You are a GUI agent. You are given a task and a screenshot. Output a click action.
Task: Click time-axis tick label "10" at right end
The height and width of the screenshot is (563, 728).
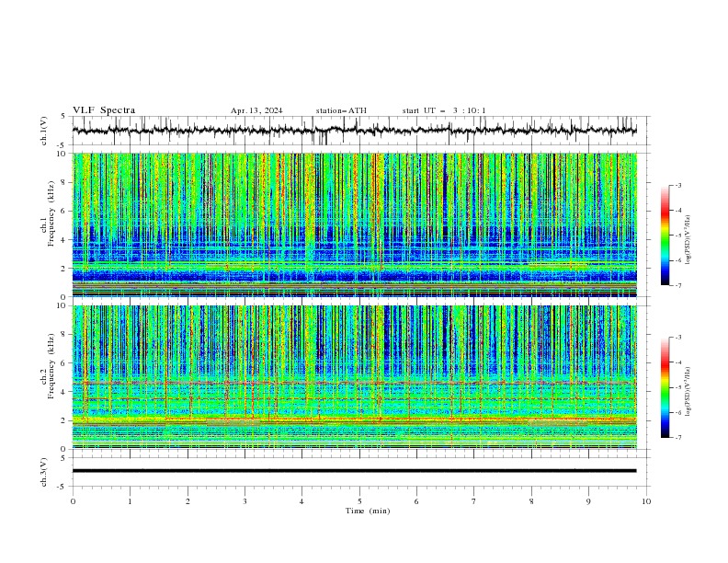coord(646,501)
